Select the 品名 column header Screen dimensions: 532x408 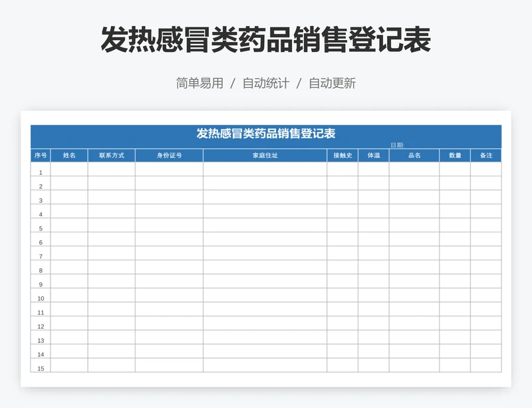(414, 155)
